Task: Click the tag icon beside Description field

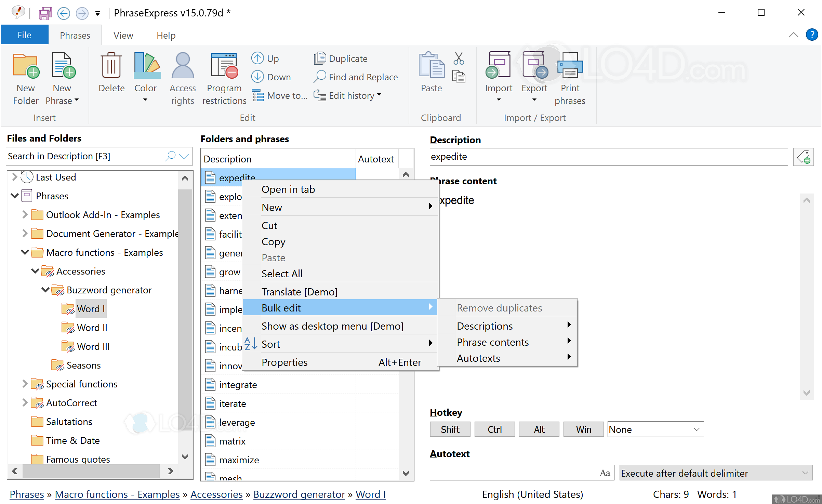Action: [803, 157]
